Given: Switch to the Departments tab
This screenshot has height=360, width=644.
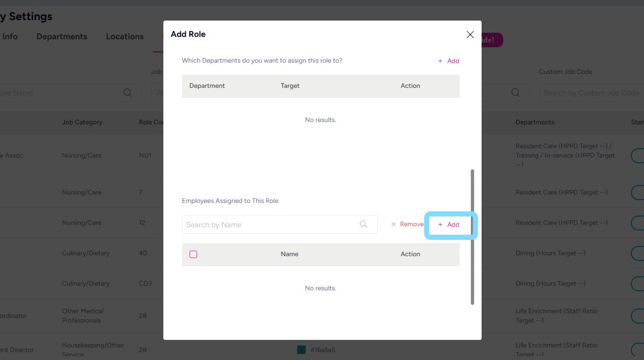Looking at the screenshot, I should click(x=62, y=36).
